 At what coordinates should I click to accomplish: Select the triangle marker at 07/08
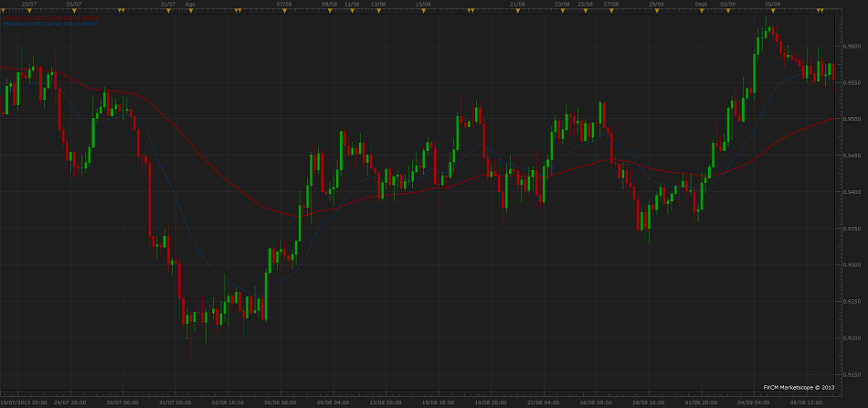tap(284, 10)
